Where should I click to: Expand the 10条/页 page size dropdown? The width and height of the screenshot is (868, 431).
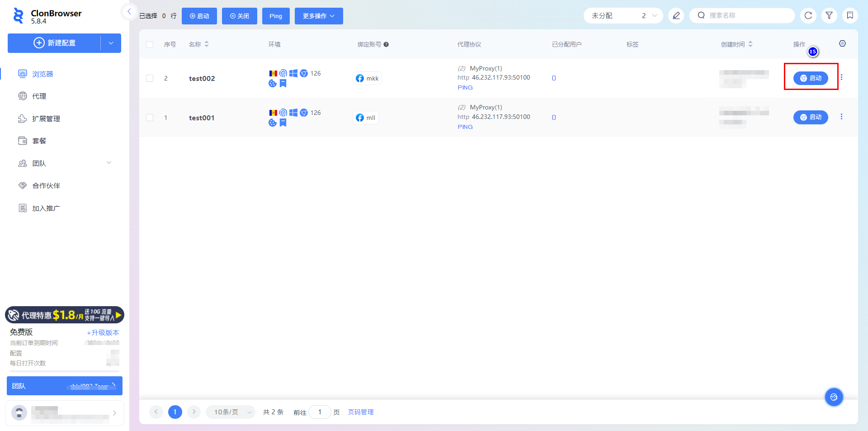pyautogui.click(x=231, y=412)
